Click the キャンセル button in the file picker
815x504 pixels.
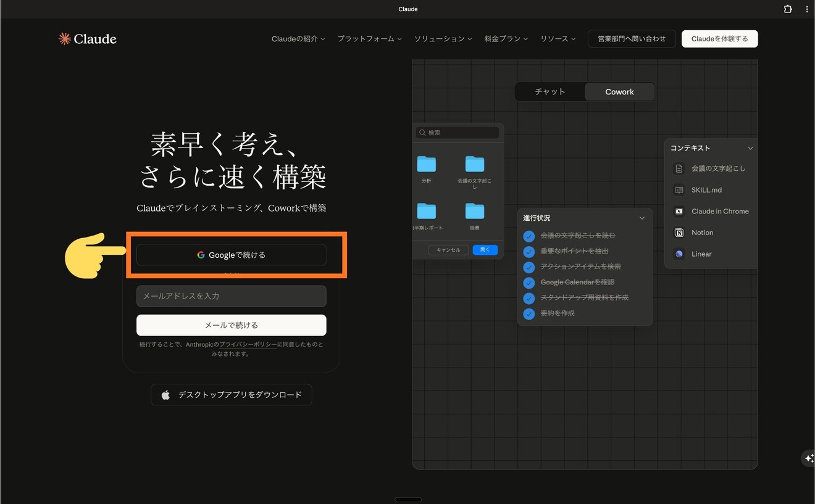click(x=448, y=250)
